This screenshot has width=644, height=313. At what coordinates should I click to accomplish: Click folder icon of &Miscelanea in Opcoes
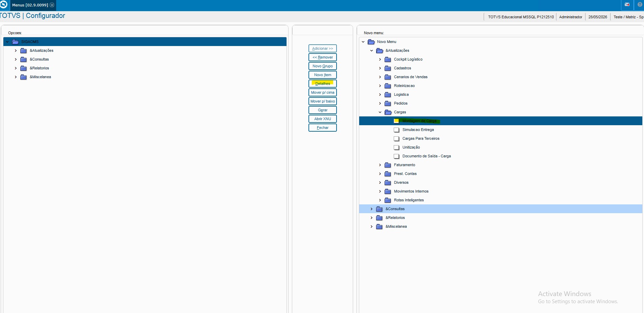point(23,77)
